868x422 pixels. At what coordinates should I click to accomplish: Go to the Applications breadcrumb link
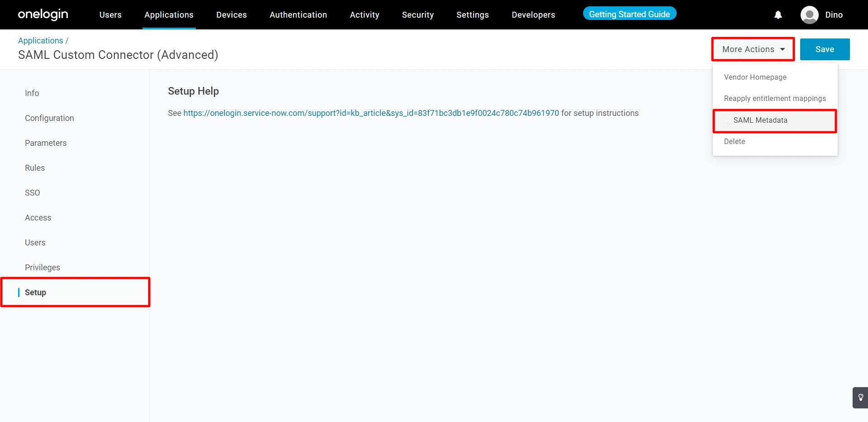41,41
